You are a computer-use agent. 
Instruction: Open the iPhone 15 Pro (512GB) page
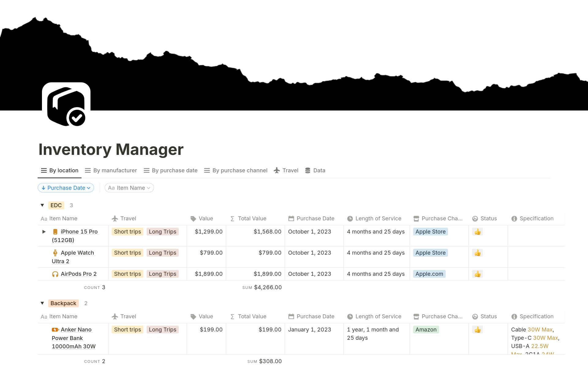(x=79, y=232)
